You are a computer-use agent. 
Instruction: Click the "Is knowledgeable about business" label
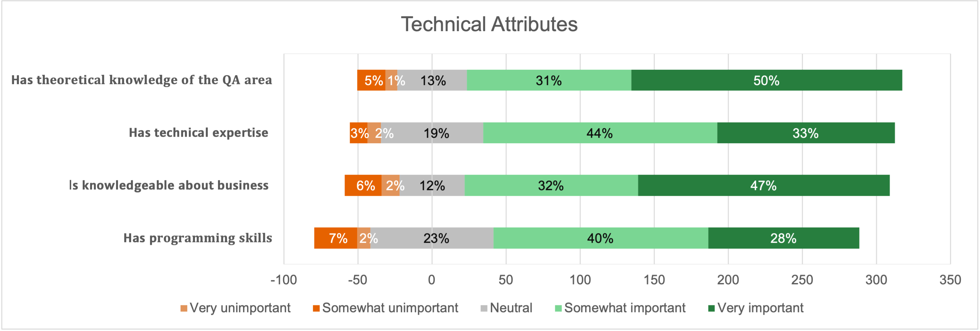(169, 185)
